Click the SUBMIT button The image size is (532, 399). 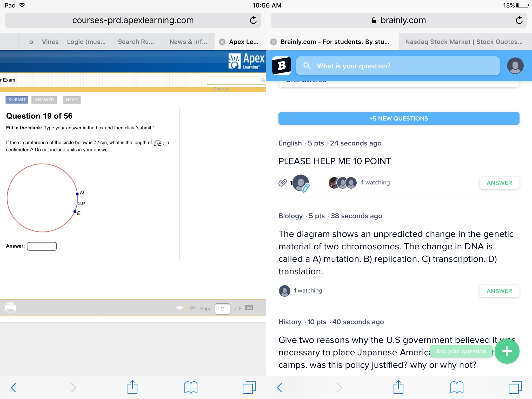pyautogui.click(x=17, y=100)
